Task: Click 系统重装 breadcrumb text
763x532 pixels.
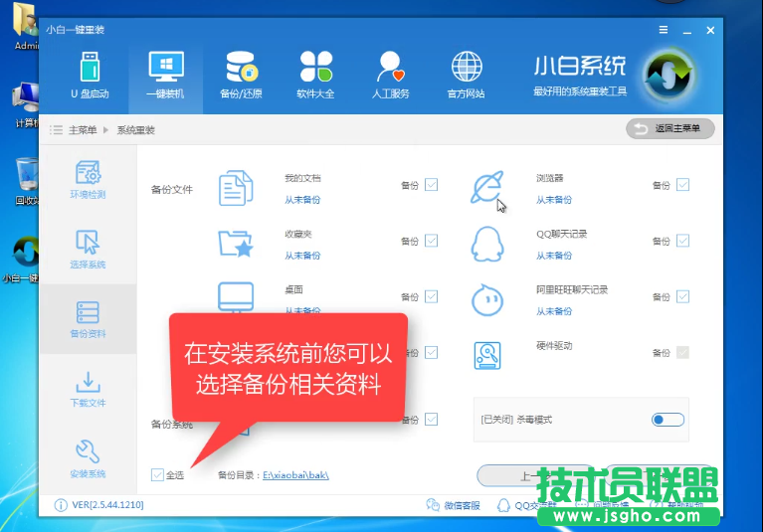Action: click(135, 130)
